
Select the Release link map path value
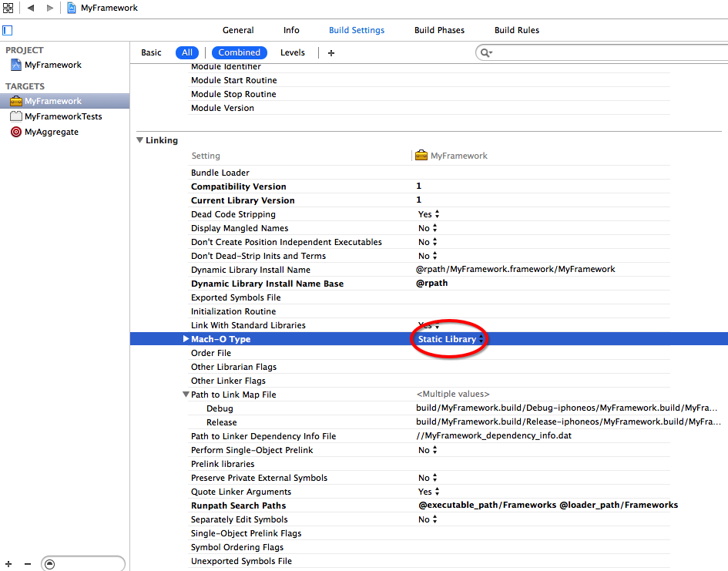(569, 422)
